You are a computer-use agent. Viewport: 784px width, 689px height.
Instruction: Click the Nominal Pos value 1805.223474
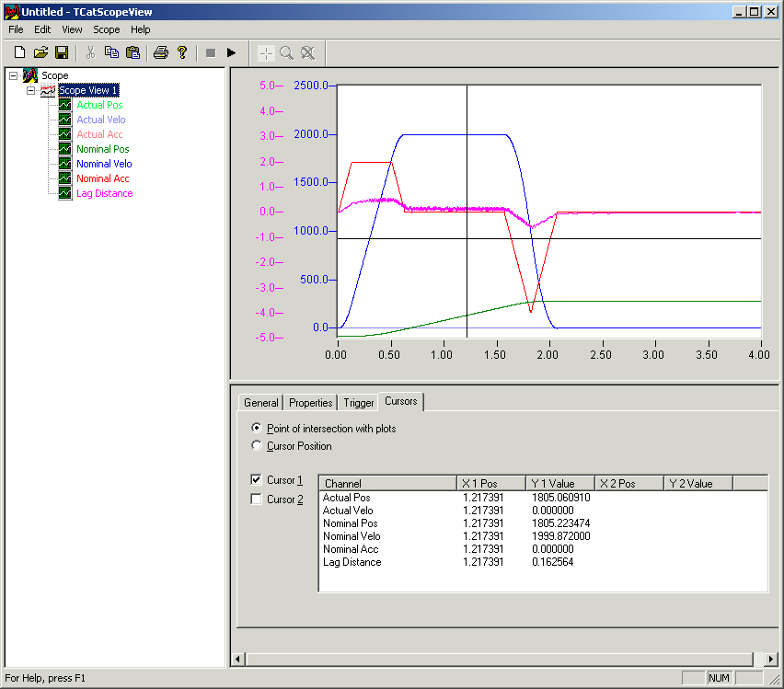click(x=561, y=523)
